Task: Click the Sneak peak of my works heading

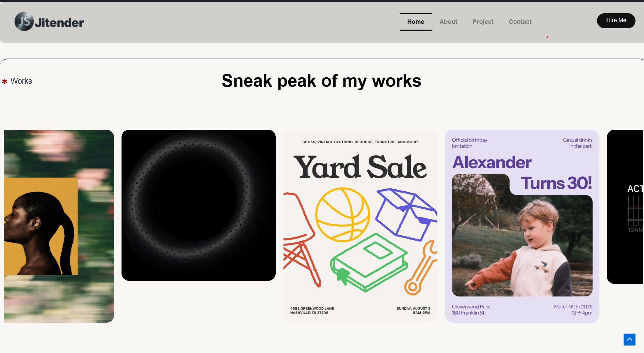Action: click(321, 81)
